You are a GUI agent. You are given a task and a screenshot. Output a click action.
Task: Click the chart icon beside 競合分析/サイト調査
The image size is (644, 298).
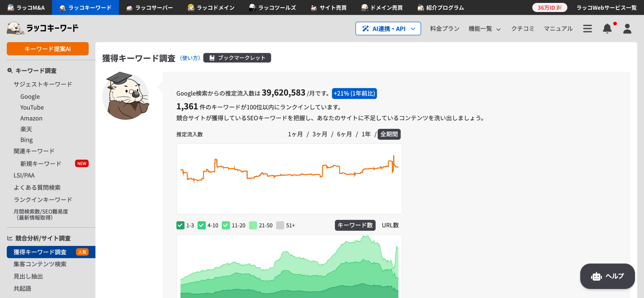point(10,238)
